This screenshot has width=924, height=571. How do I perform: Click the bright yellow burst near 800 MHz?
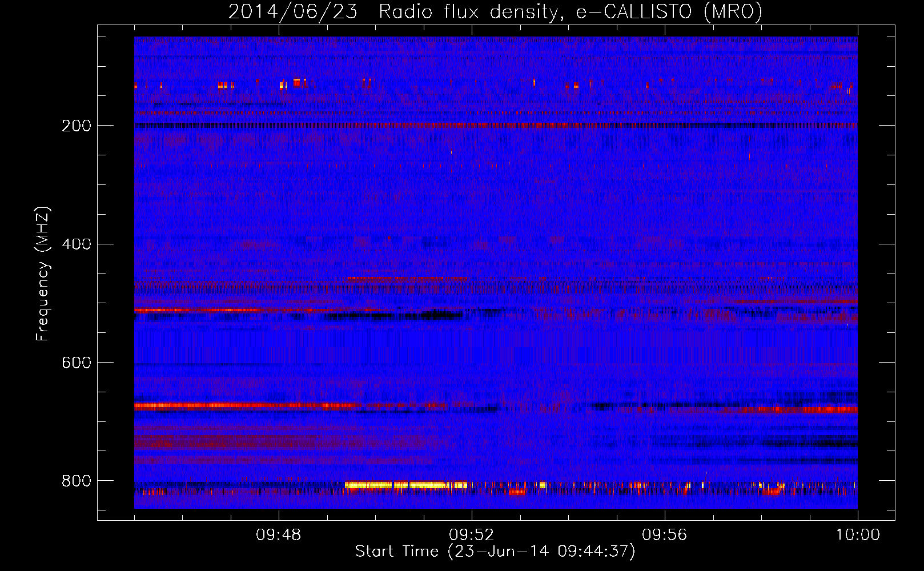tap(406, 485)
